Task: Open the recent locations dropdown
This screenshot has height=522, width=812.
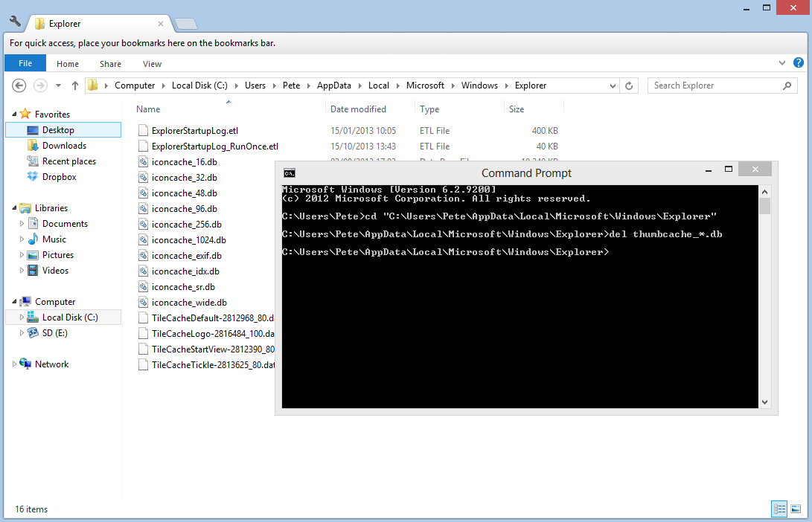Action: [59, 86]
